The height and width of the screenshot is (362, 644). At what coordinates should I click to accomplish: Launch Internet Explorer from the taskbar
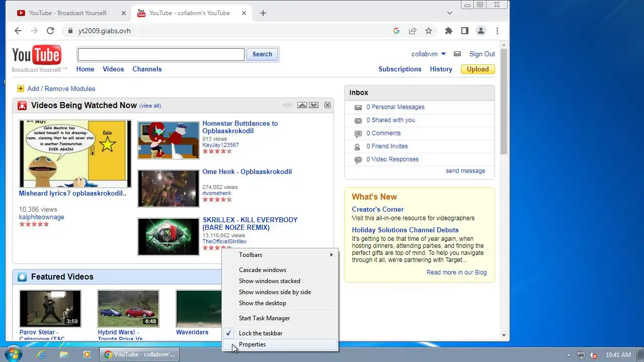point(41,354)
